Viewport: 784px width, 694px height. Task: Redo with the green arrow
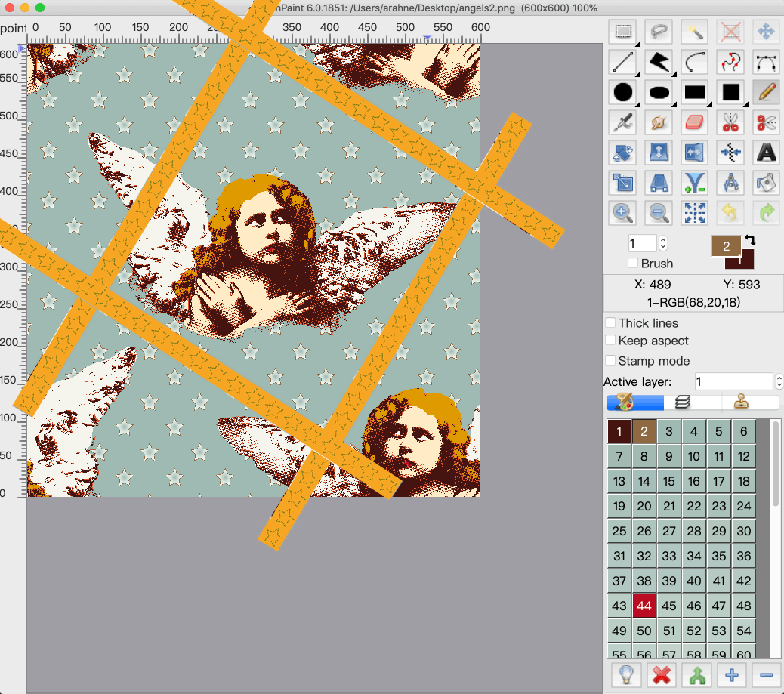(x=767, y=213)
